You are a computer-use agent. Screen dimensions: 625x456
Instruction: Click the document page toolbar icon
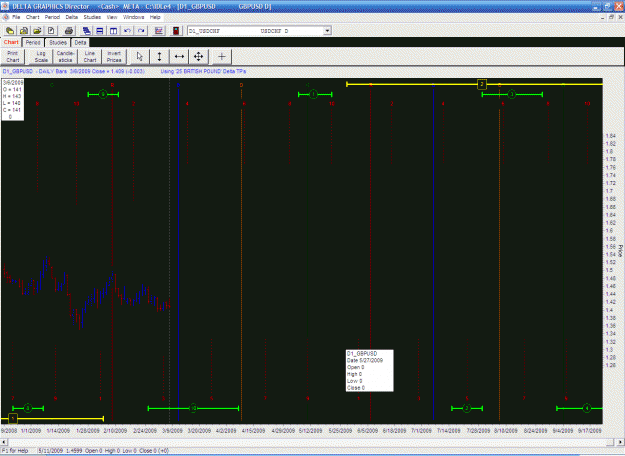[51, 31]
